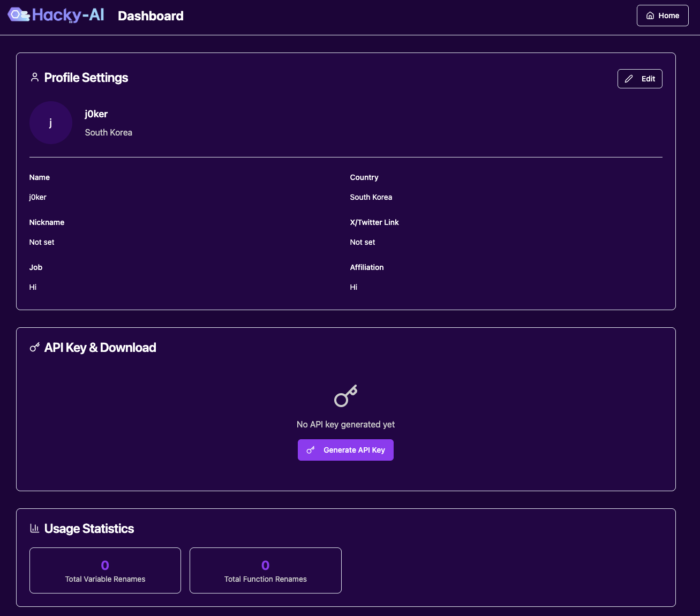Image resolution: width=700 pixels, height=616 pixels.
Task: Click the key icon beside API Key heading
Action: [35, 348]
